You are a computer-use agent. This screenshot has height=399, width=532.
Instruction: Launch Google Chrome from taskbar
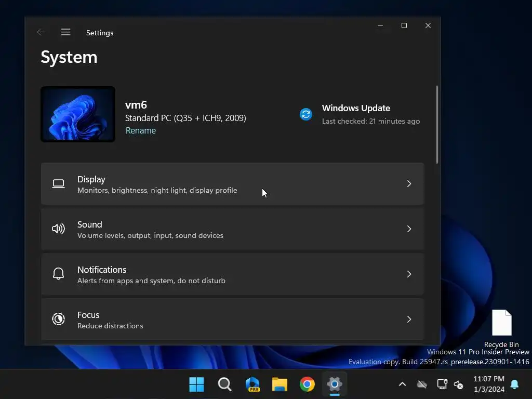click(307, 384)
